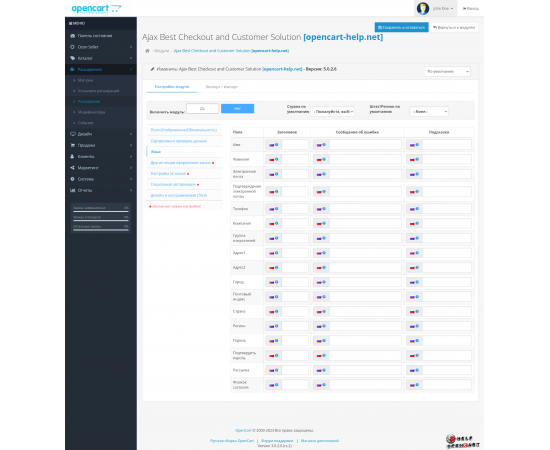The width and height of the screenshot is (550, 450).
Task: Click Русская сборка OpenCart footer link
Action: click(232, 441)
